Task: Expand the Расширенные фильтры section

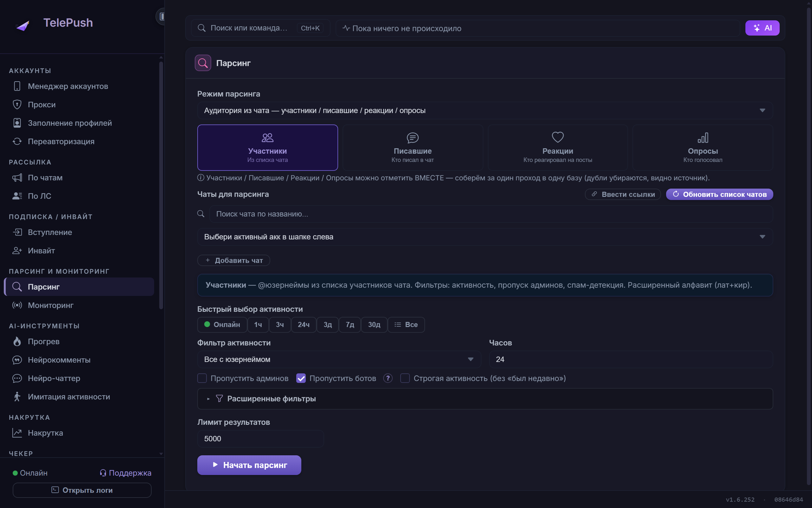Action: 485,399
